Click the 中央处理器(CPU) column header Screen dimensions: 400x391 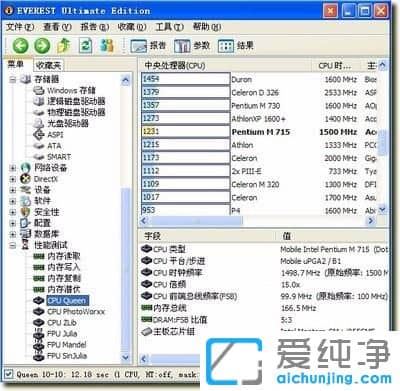click(226, 65)
